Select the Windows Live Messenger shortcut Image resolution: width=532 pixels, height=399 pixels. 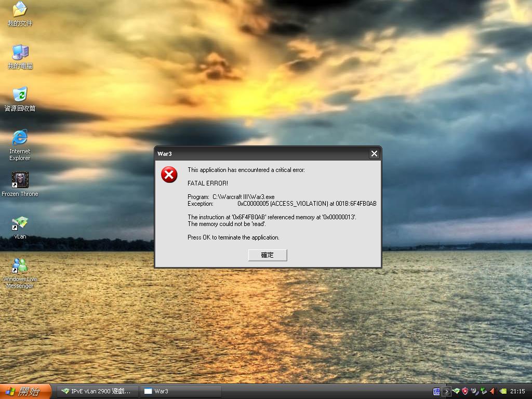[20, 273]
